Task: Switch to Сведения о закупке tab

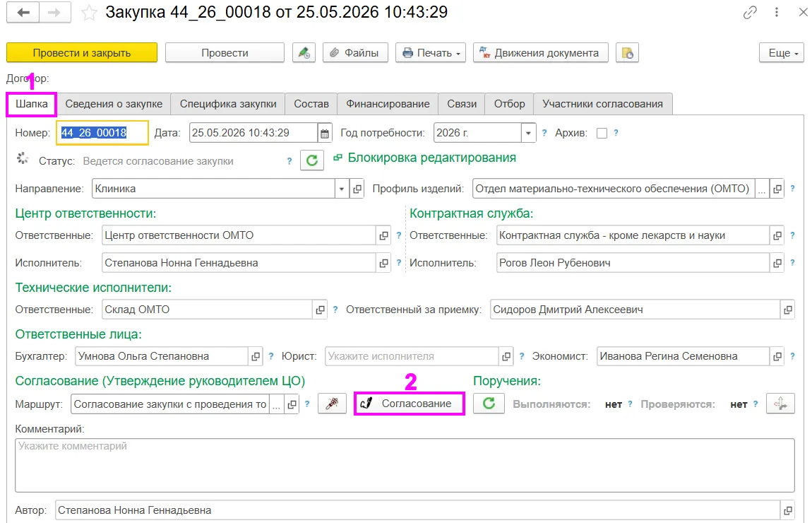Action: pyautogui.click(x=114, y=104)
